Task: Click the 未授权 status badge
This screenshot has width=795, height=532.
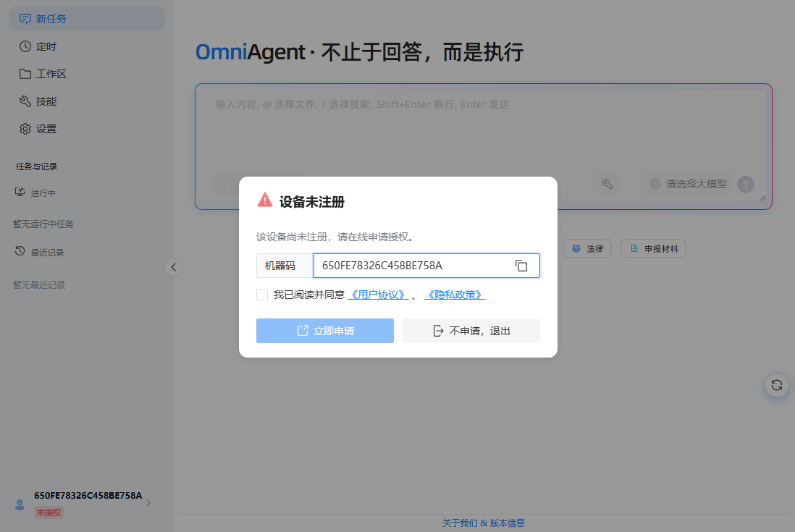Action: coord(49,512)
